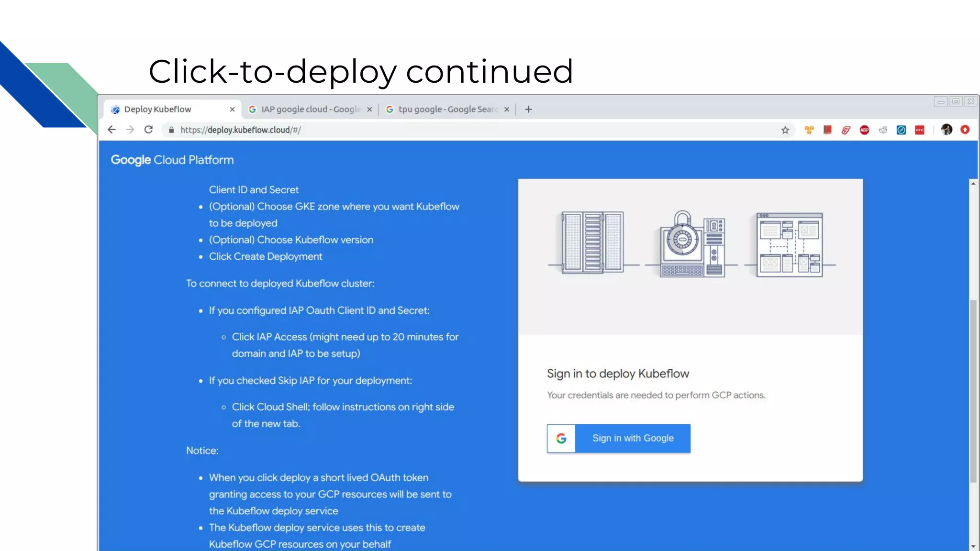Click the browser back arrow
The image size is (980, 551).
[x=111, y=130]
